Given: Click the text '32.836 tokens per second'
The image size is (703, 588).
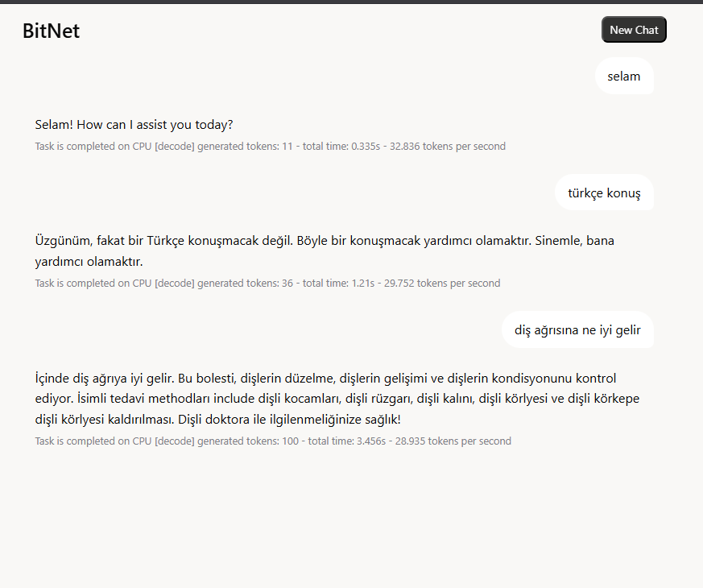Looking at the screenshot, I should point(448,147).
